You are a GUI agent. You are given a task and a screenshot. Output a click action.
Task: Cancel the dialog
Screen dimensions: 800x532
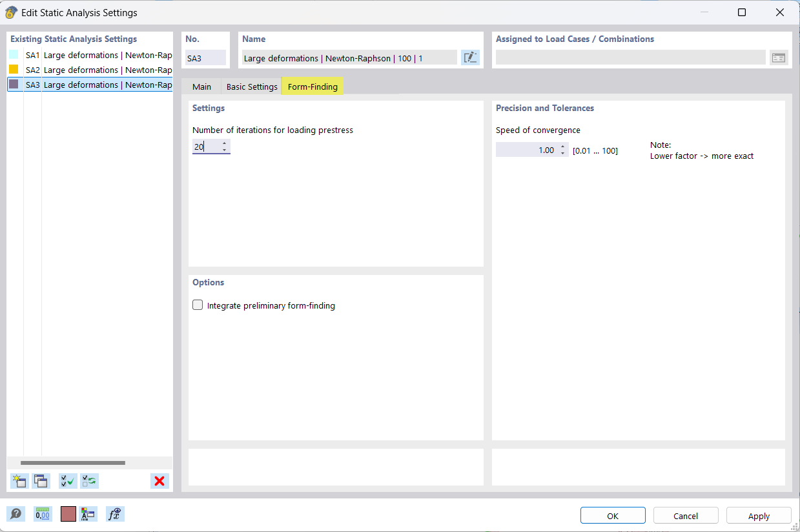(x=685, y=515)
